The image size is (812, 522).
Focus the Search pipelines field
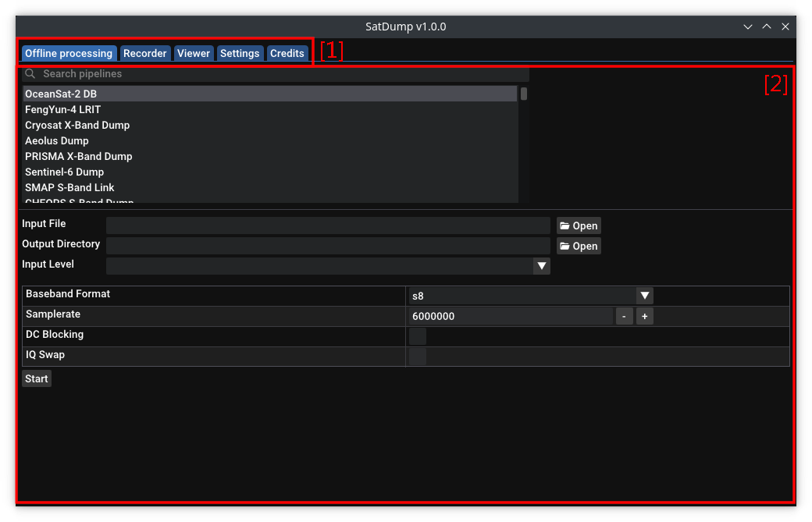pyautogui.click(x=276, y=74)
